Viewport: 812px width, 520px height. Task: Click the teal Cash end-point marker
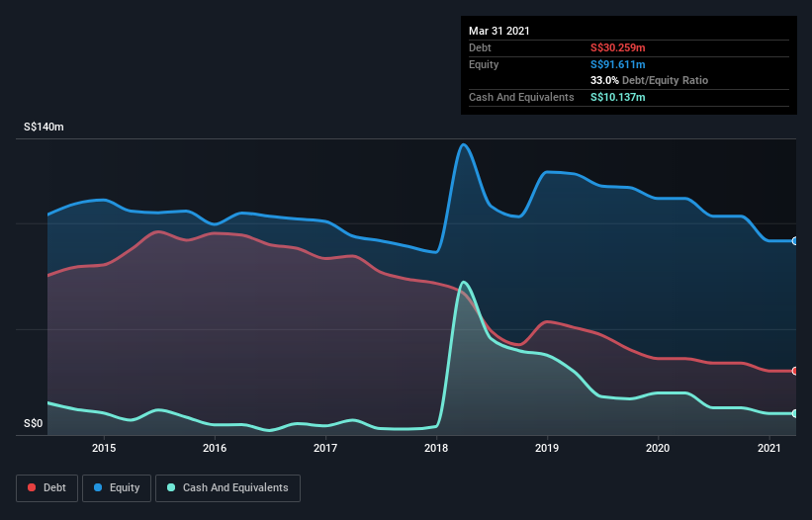point(795,413)
